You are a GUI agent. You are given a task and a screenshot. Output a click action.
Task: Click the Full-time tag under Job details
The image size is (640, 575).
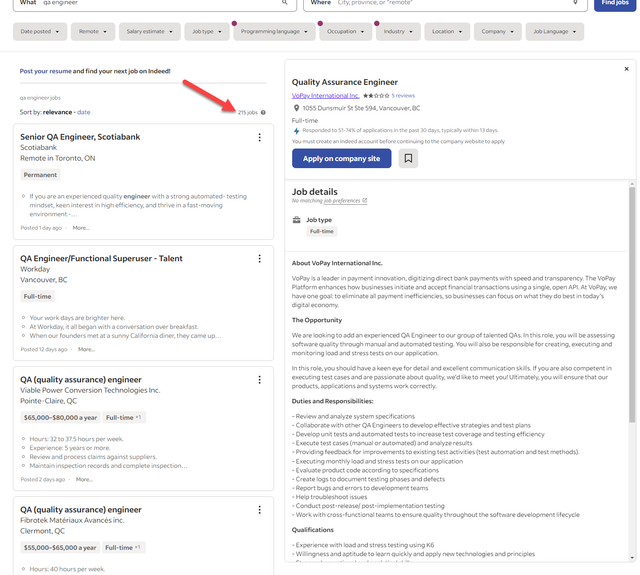click(x=322, y=231)
